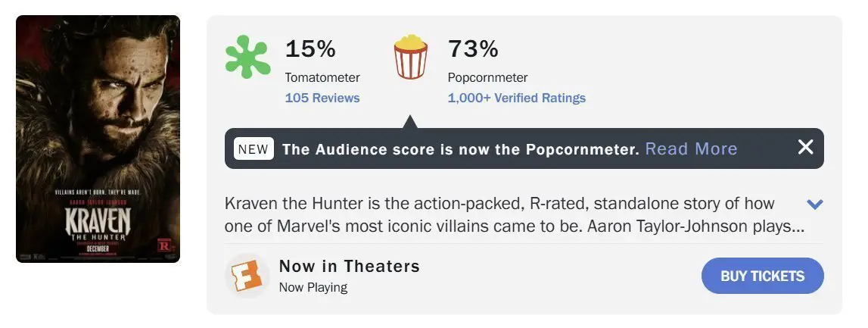Click the Kraven synopsis text
868x328 pixels.
tap(515, 216)
